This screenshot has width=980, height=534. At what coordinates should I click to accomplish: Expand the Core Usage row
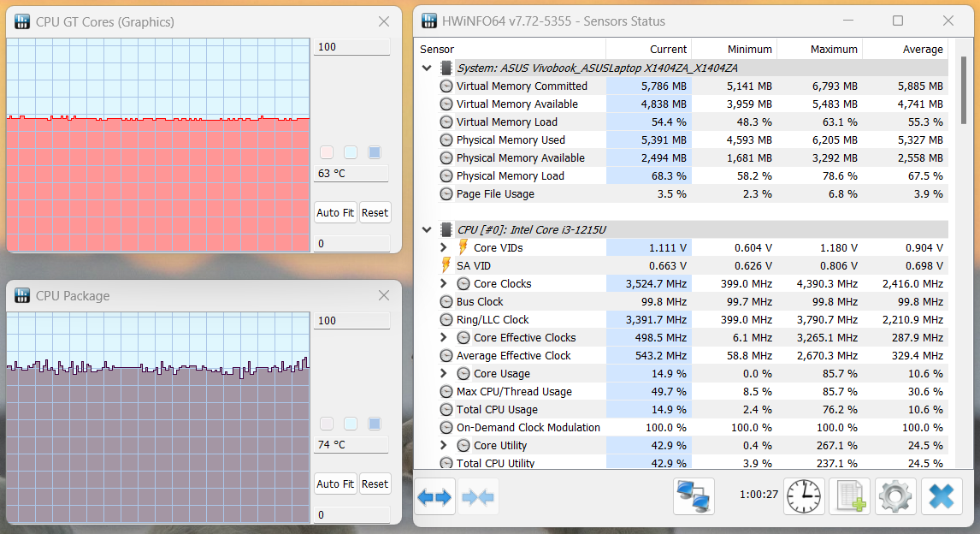click(443, 374)
